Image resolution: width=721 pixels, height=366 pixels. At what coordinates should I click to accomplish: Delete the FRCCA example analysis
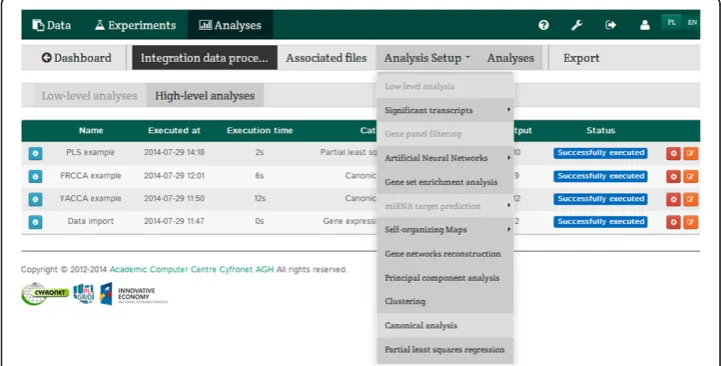click(x=673, y=176)
